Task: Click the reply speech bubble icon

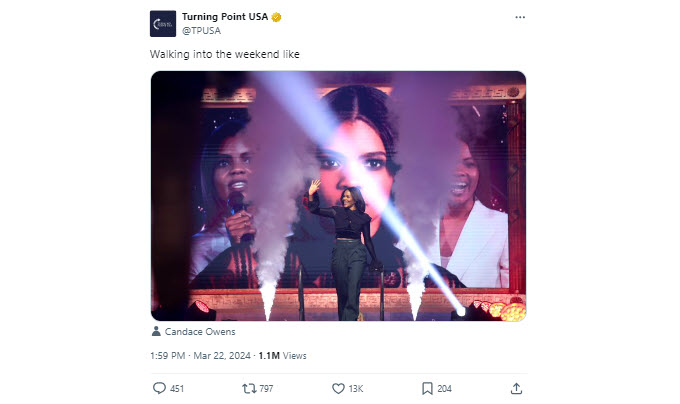Action: click(158, 388)
